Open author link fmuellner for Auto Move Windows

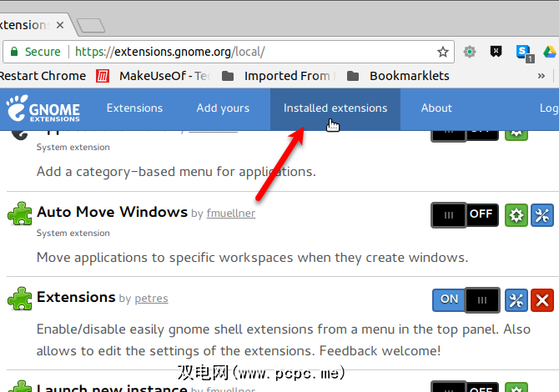pos(230,214)
